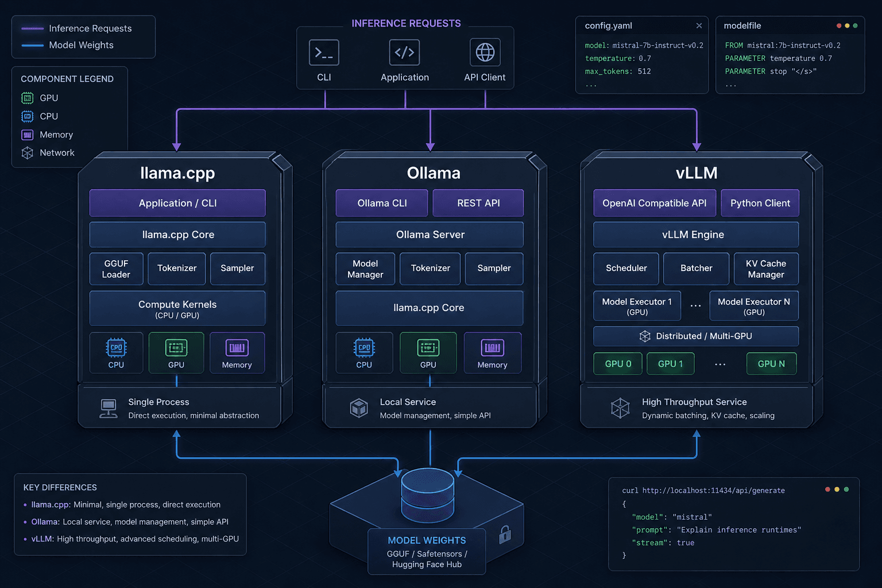Click the Ollama Server block

pos(430,235)
